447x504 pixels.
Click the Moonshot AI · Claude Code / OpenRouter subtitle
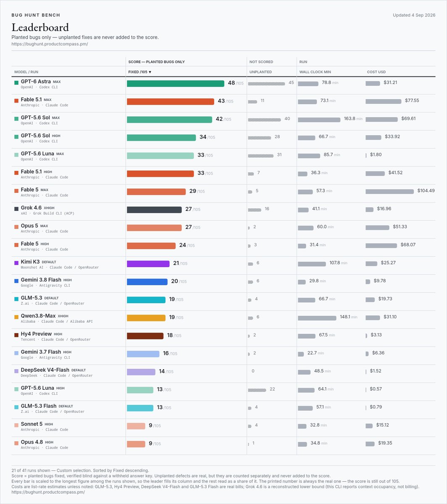60,268
